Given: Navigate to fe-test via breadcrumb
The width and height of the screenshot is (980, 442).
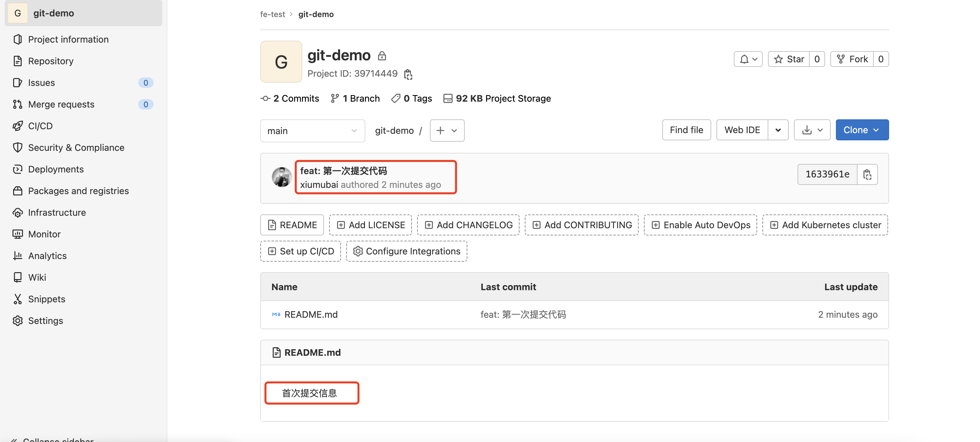Looking at the screenshot, I should click(272, 14).
